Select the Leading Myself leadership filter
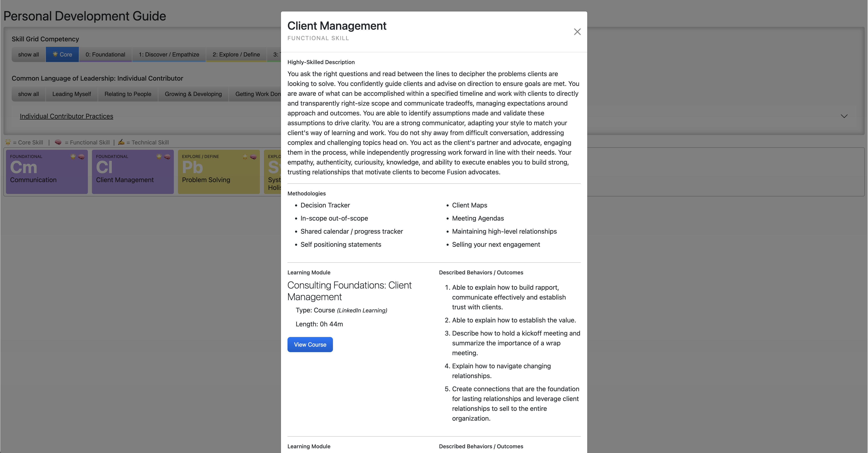Image resolution: width=868 pixels, height=453 pixels. (x=71, y=94)
